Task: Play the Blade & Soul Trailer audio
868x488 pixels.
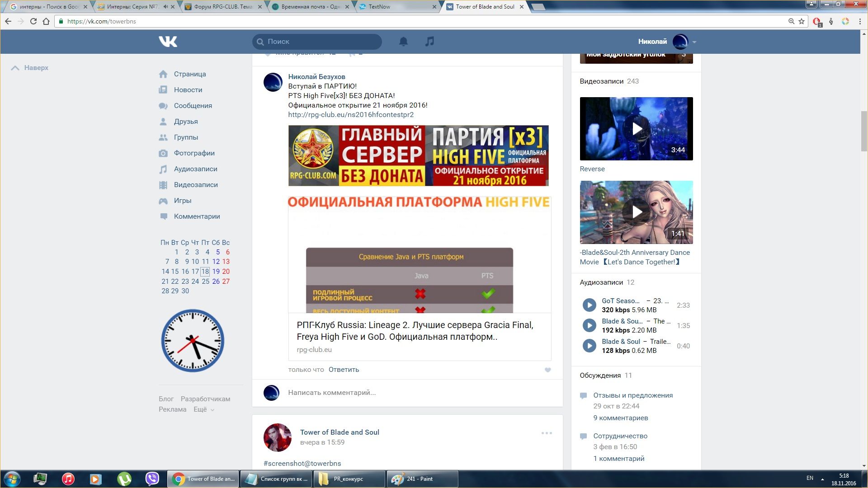Action: coord(589,346)
